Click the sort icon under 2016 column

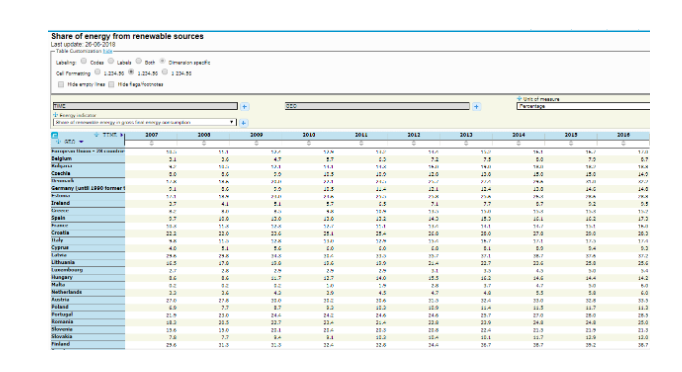623,143
